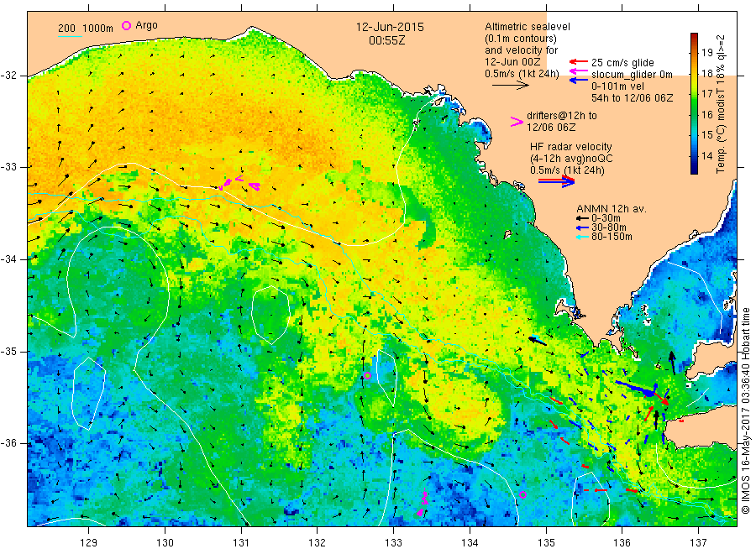Click the '80-150m' depth label
756x554 pixels.
click(612, 237)
